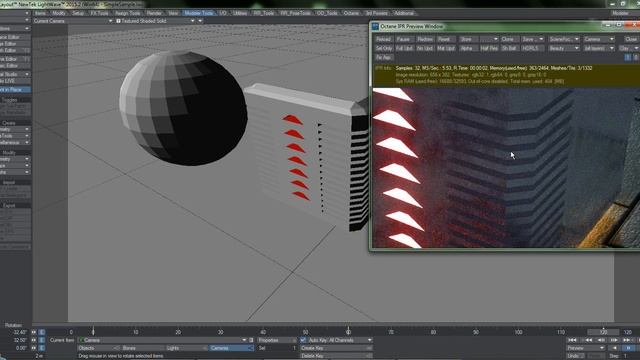Image resolution: width=640 pixels, height=360 pixels.
Task: Toggle the second rotation row's channel lock icon
Action: 42,340
